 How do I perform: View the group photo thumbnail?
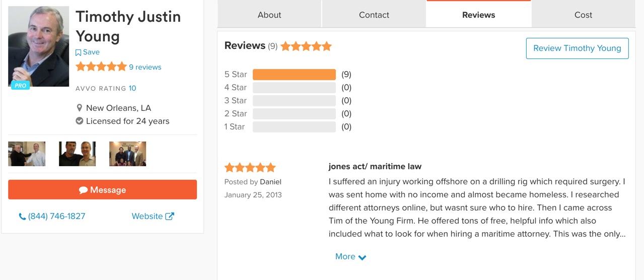(127, 154)
